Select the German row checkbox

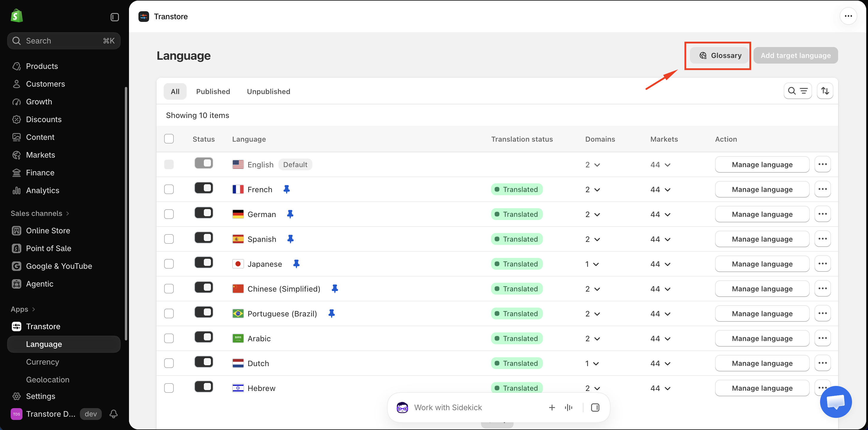[x=169, y=214]
